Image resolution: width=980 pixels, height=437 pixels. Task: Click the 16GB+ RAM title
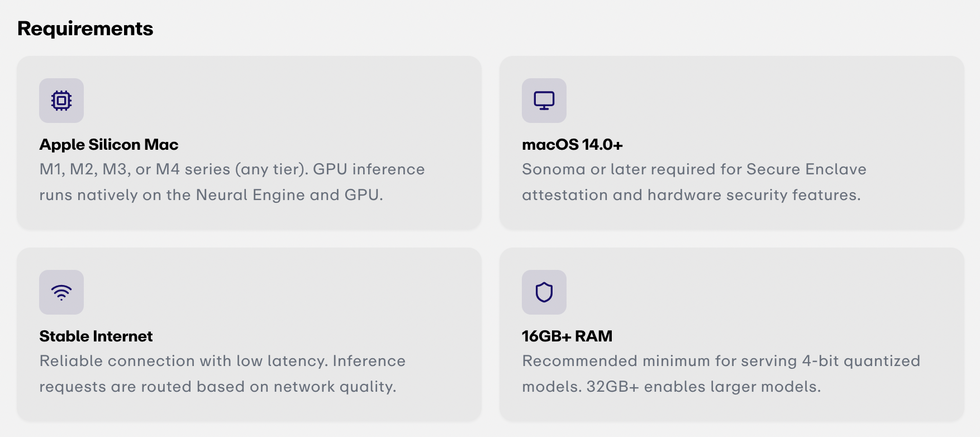567,336
